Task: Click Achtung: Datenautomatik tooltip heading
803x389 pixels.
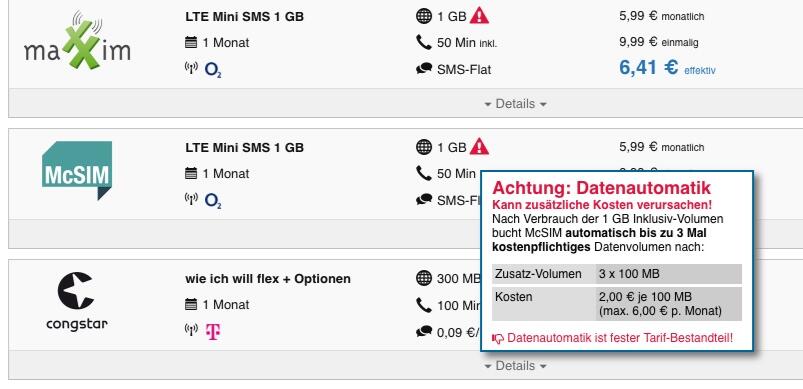Action: coord(602,188)
